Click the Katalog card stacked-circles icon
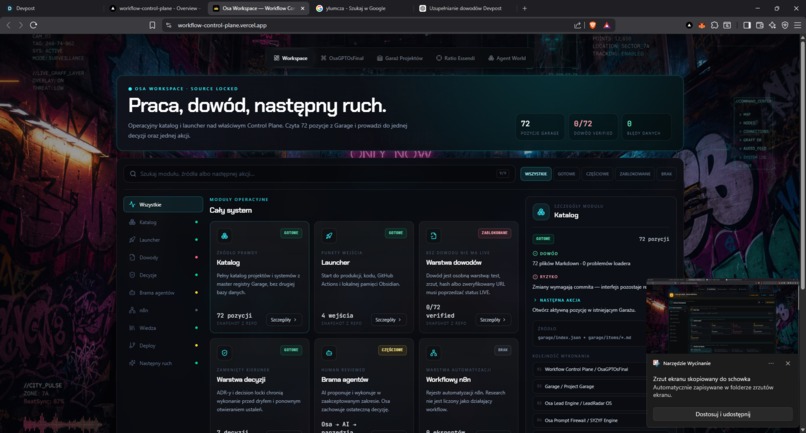The image size is (806, 433). 224,236
